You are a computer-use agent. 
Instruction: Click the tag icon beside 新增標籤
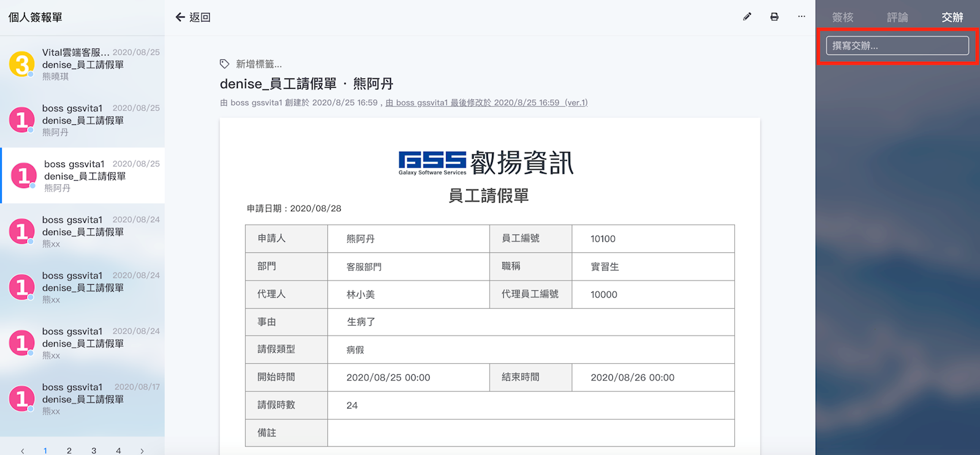pos(224,64)
